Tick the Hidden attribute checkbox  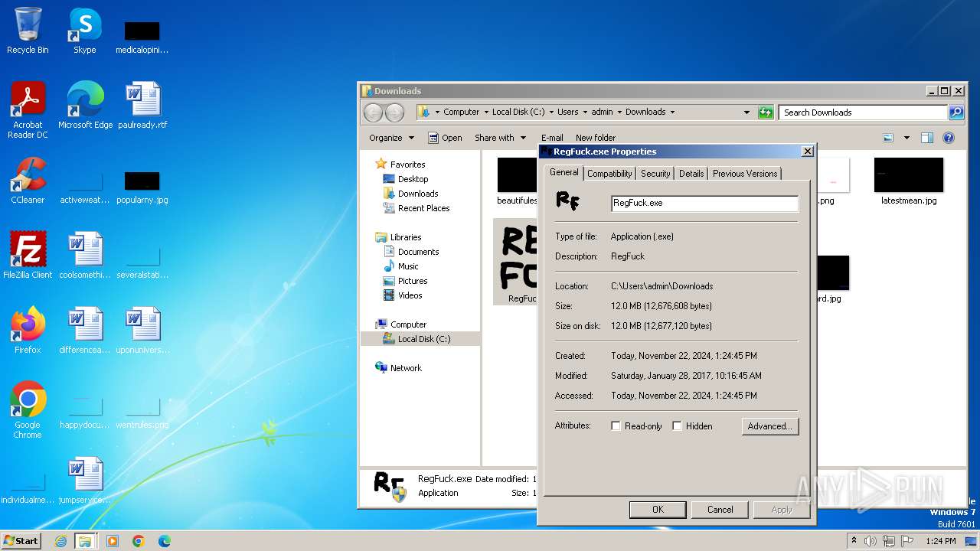coord(677,426)
